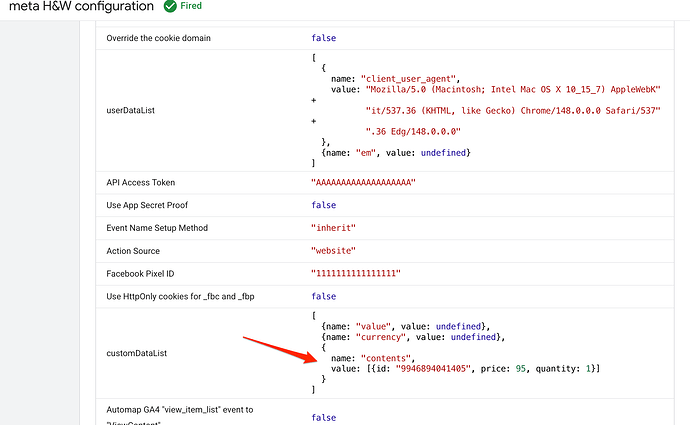The width and height of the screenshot is (690, 425).
Task: Click the contents id 9946894041405 value line
Action: click(466, 369)
